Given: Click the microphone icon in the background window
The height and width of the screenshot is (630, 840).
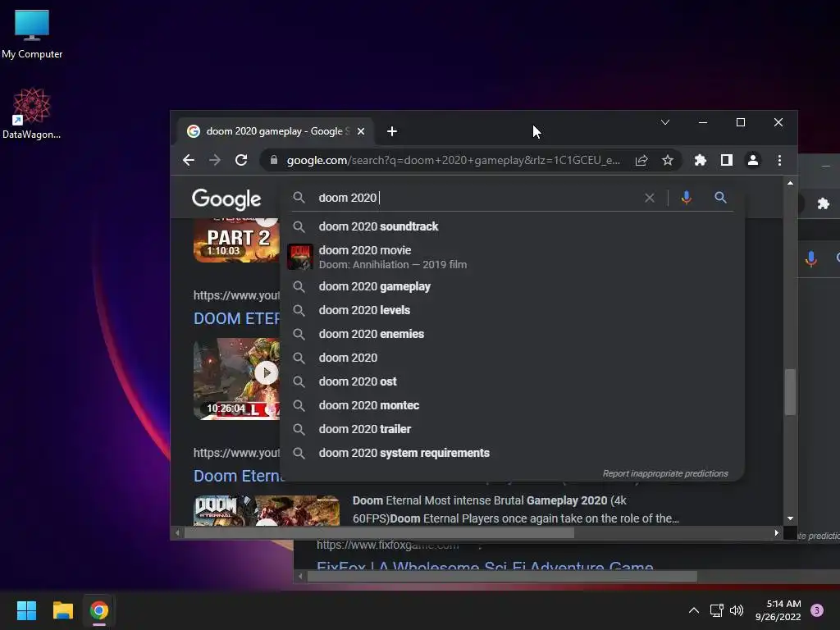Looking at the screenshot, I should [x=811, y=258].
